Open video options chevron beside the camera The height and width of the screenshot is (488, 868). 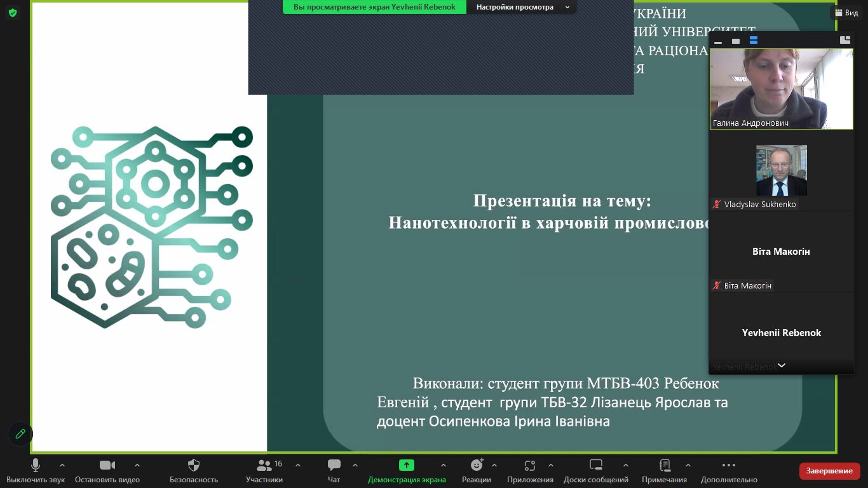[137, 465]
